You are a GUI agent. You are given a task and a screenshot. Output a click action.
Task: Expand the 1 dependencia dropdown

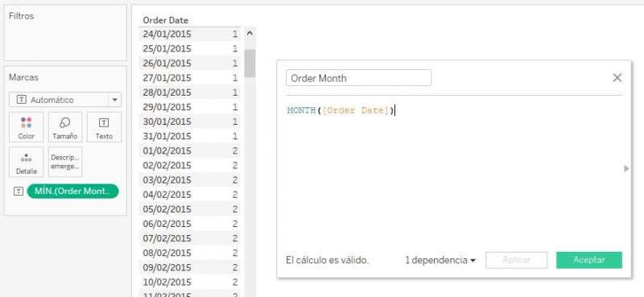pos(440,260)
